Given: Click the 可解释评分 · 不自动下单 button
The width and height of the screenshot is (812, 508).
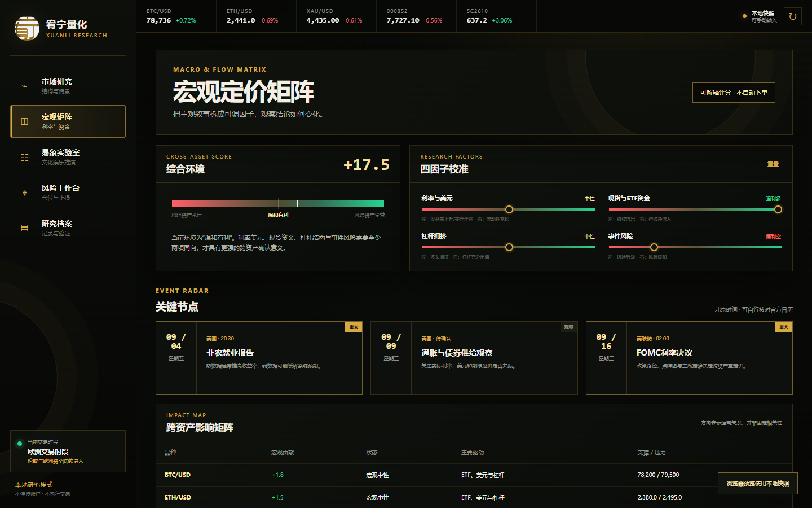Looking at the screenshot, I should [x=734, y=93].
